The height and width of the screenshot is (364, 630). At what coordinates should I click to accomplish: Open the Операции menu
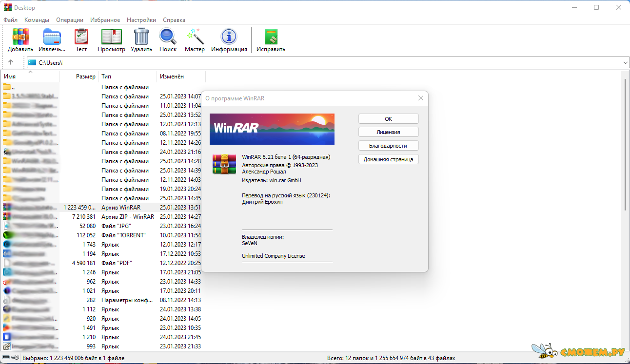pos(70,20)
